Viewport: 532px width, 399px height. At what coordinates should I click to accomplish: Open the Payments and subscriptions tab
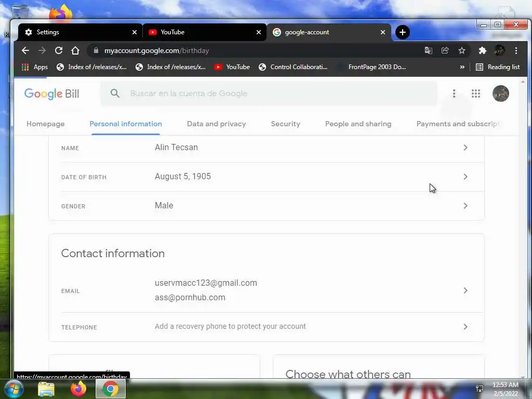pyautogui.click(x=458, y=124)
